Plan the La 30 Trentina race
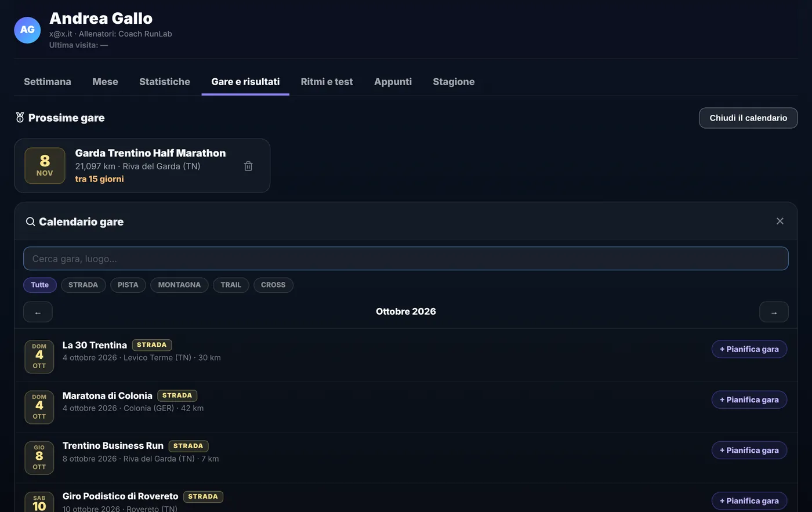The width and height of the screenshot is (812, 512). coord(749,349)
